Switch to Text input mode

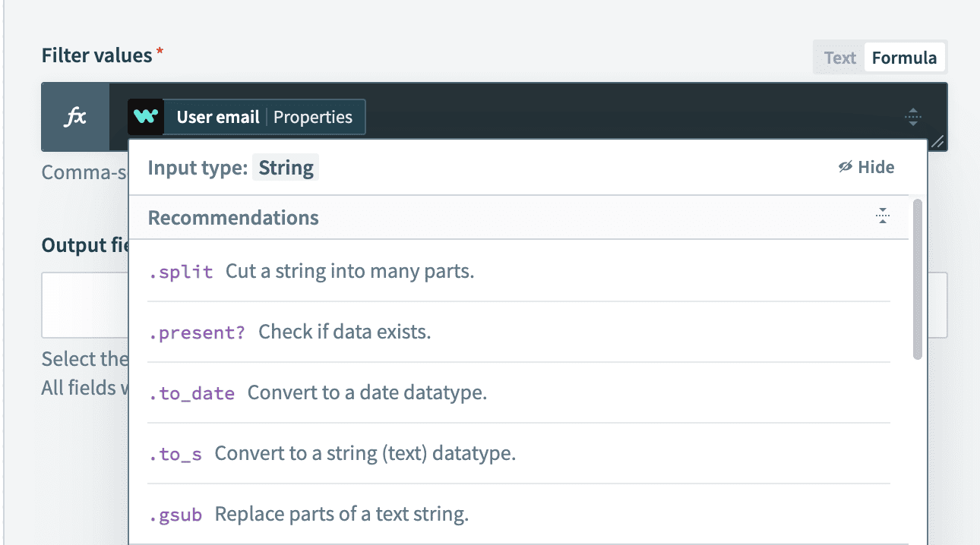point(839,57)
